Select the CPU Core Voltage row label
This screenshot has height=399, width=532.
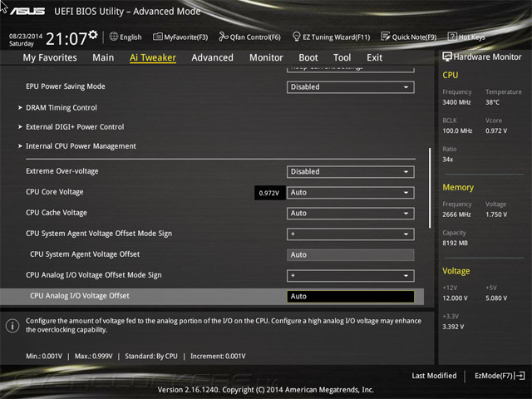click(55, 192)
